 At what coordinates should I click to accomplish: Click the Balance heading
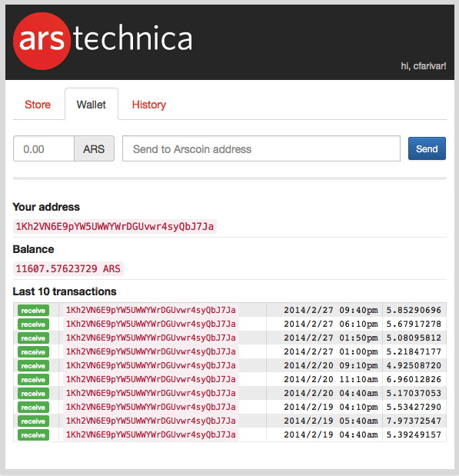click(x=33, y=249)
